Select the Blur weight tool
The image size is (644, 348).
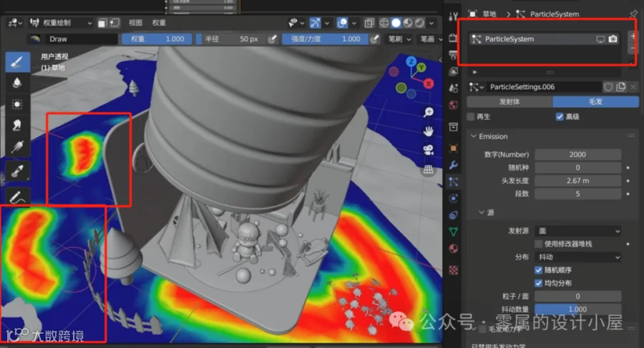tap(17, 83)
